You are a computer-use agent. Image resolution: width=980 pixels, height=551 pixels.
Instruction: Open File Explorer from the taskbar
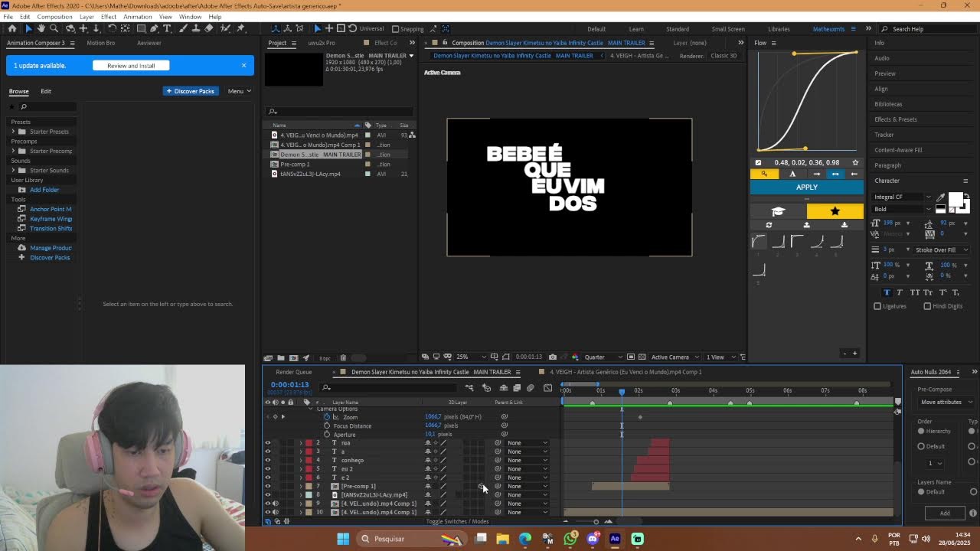(x=502, y=539)
